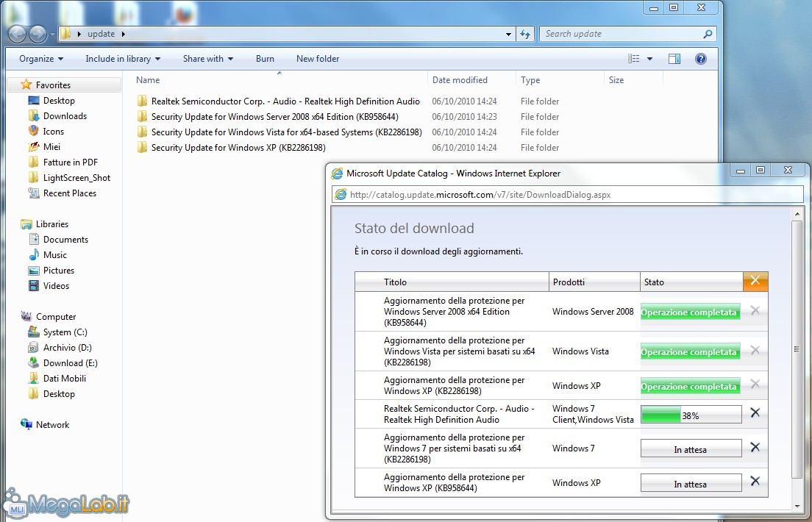Click the Internet Explorer URL address field
The height and width of the screenshot is (522, 812).
[x=567, y=195]
